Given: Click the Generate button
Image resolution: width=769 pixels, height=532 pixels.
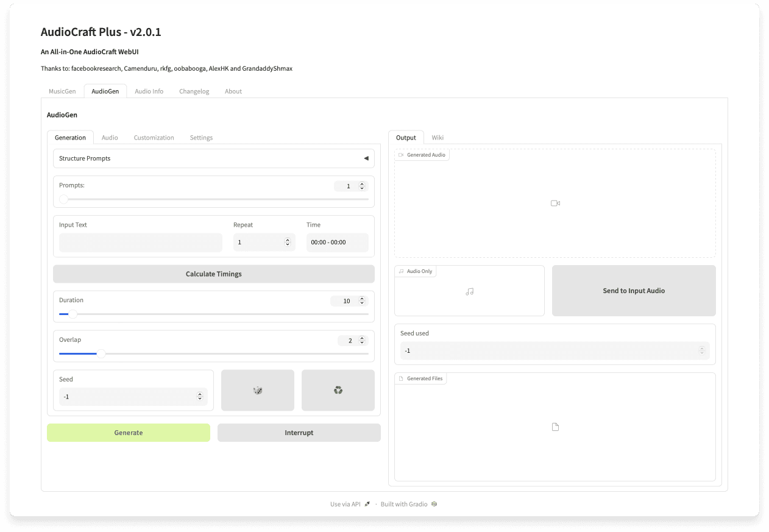Looking at the screenshot, I should click(129, 433).
